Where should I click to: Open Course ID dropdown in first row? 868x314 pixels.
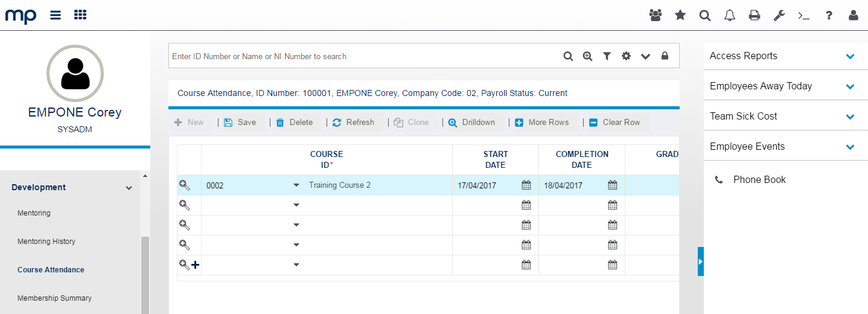point(296,185)
